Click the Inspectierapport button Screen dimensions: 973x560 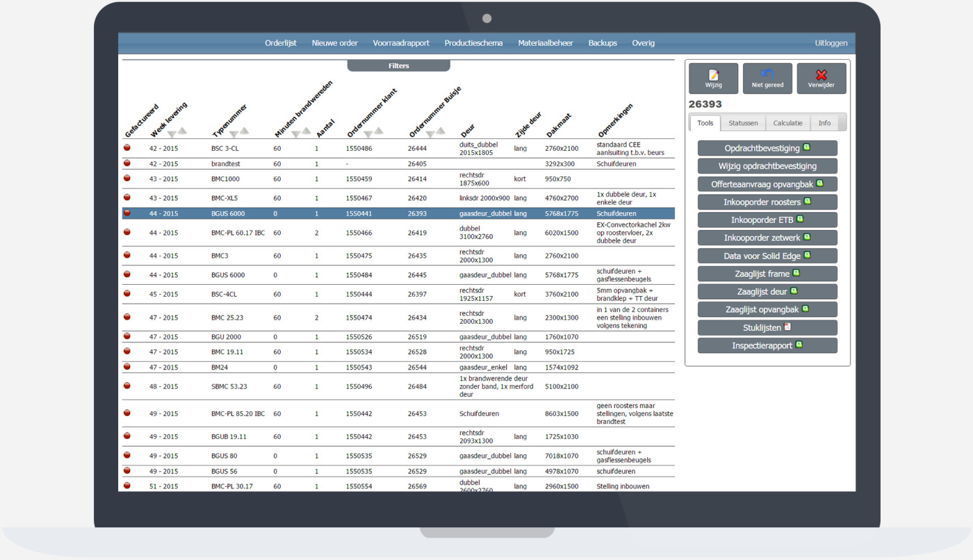point(767,345)
